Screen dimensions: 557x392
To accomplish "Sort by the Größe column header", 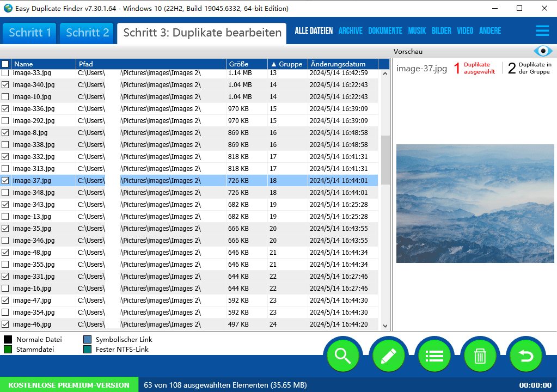I will 246,64.
